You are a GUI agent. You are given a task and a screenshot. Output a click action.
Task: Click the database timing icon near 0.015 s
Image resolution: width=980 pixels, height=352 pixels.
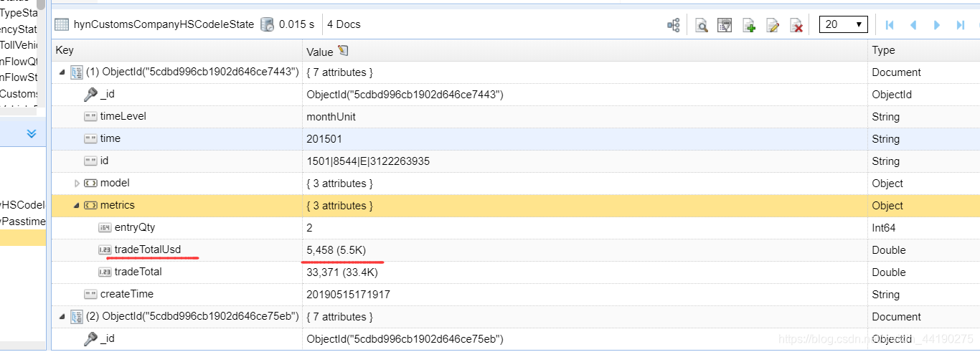[267, 24]
